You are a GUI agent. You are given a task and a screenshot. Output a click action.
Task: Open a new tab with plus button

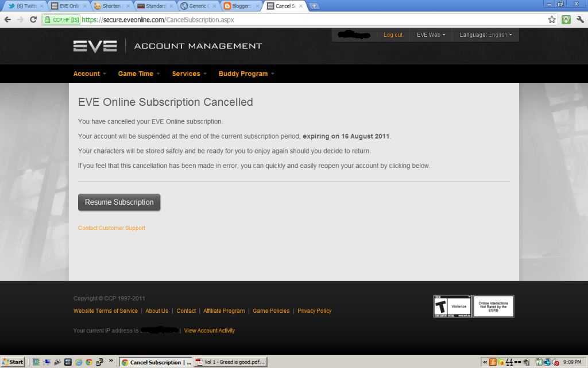(x=314, y=6)
